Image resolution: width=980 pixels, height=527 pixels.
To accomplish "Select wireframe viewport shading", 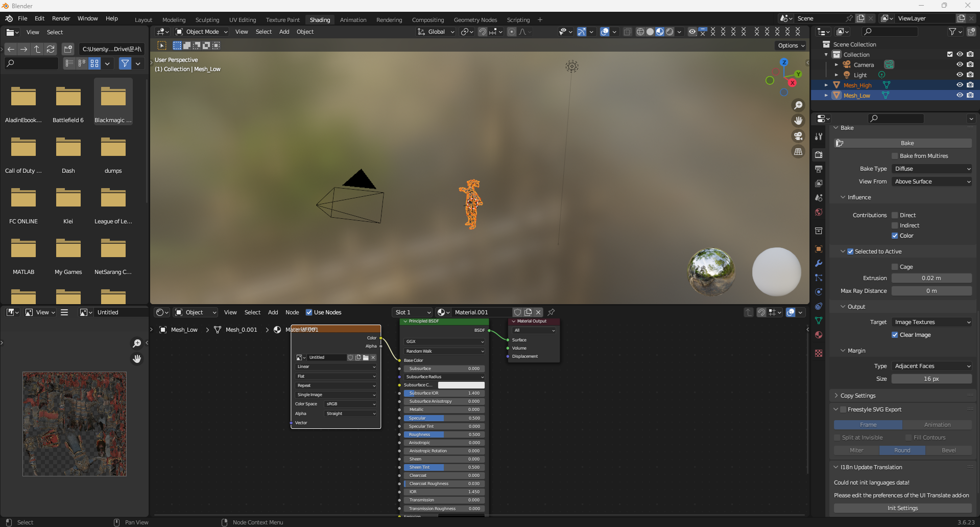I will (640, 32).
